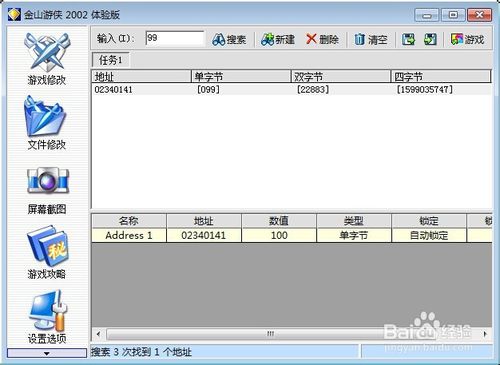Click the green load-list icon left of 游戏
Image resolution: width=500 pixels, height=365 pixels.
click(x=430, y=39)
